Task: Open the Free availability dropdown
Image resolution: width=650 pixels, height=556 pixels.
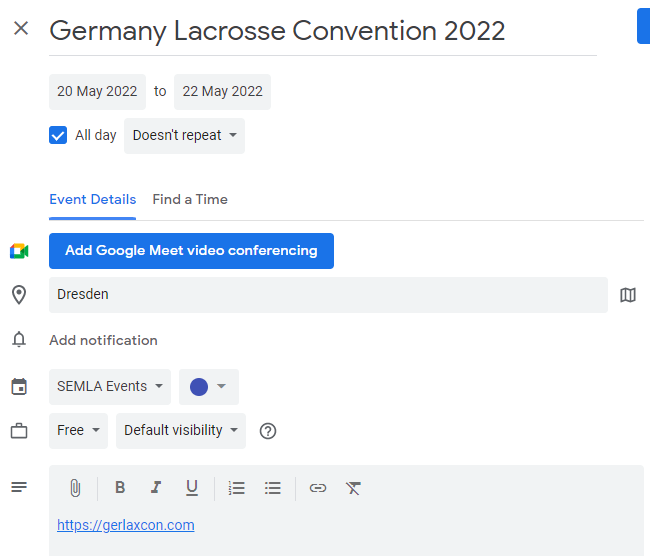Action: [x=78, y=431]
